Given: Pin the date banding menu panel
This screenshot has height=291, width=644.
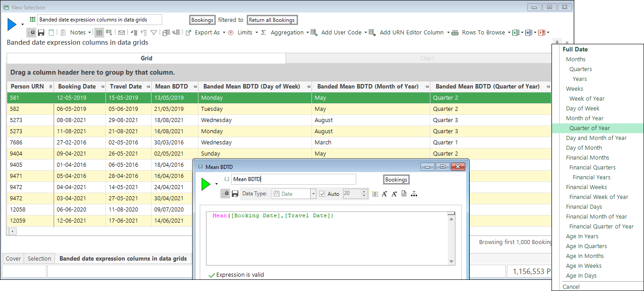Looking at the screenshot, I should (x=557, y=42).
